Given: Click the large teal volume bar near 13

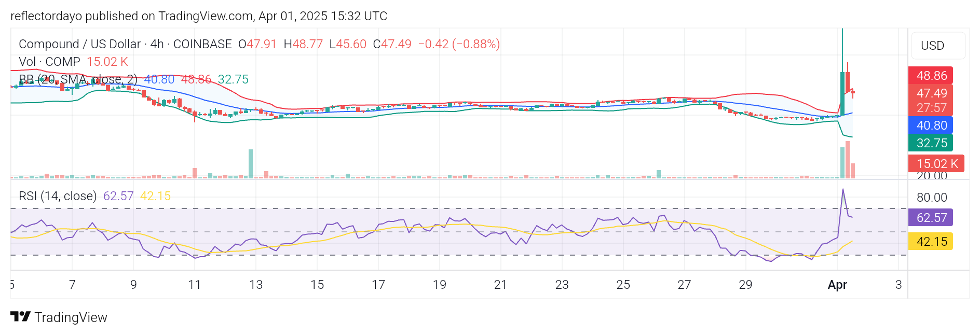Looking at the screenshot, I should click(251, 164).
